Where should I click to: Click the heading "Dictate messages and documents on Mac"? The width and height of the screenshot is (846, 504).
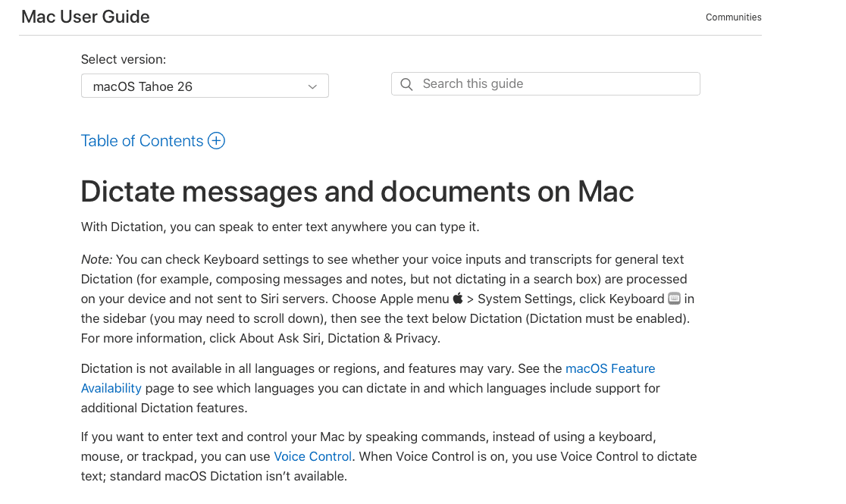pyautogui.click(x=357, y=192)
